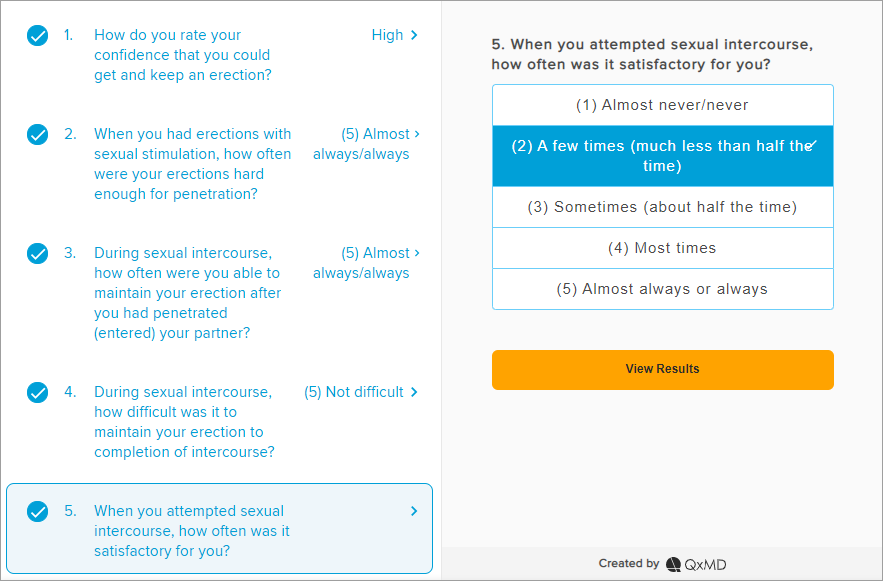Open question 2 about erections with stimulation

point(192,164)
